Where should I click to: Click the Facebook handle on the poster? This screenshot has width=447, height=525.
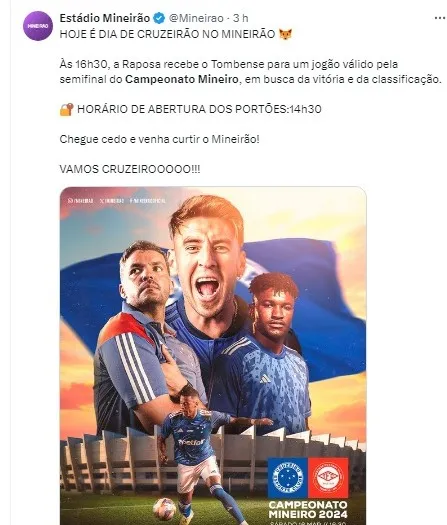147,201
